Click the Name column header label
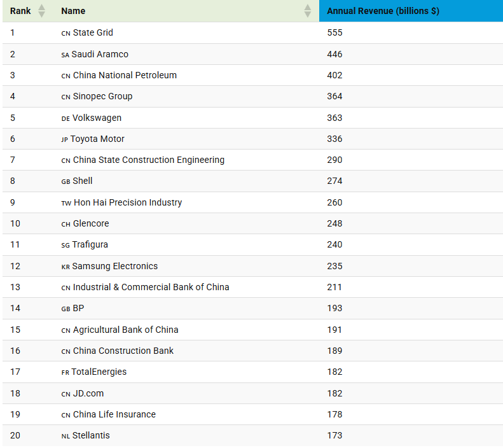The image size is (503, 448). (73, 11)
